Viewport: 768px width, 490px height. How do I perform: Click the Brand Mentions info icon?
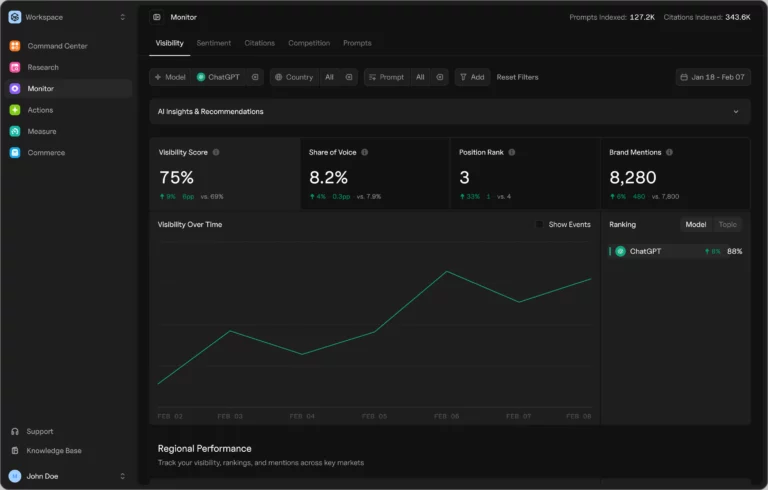click(670, 152)
